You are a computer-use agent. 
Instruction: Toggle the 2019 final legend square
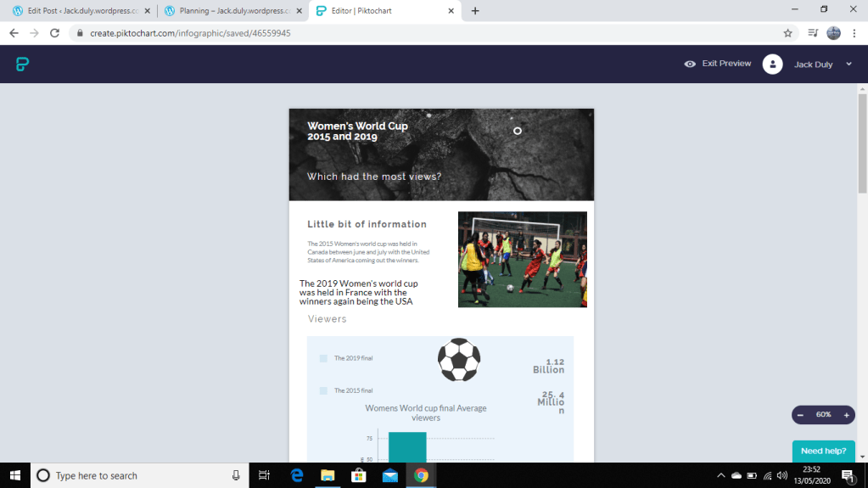323,358
